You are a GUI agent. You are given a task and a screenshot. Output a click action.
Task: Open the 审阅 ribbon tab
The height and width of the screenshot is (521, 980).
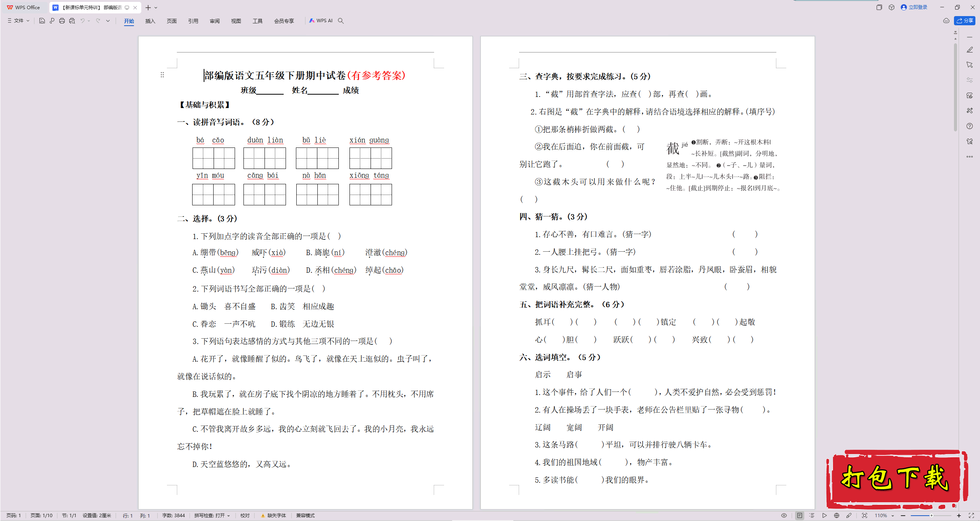coord(215,21)
